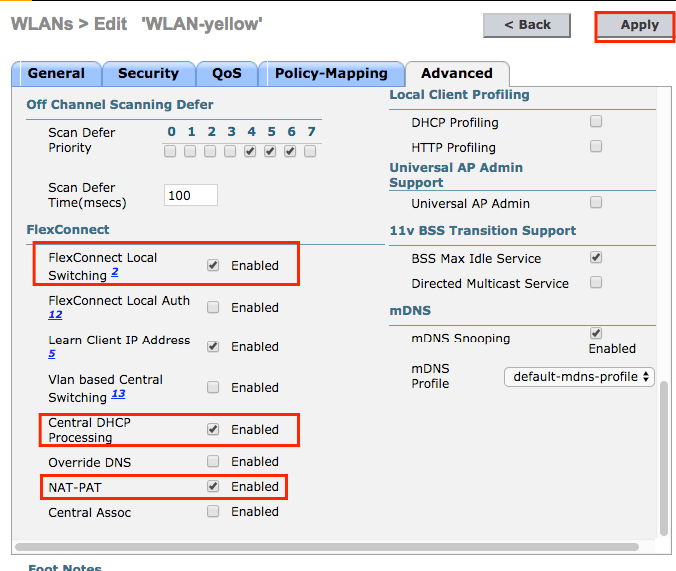Enable Central Assoc checkbox
Viewport: 676px width, 571px height.
213,511
